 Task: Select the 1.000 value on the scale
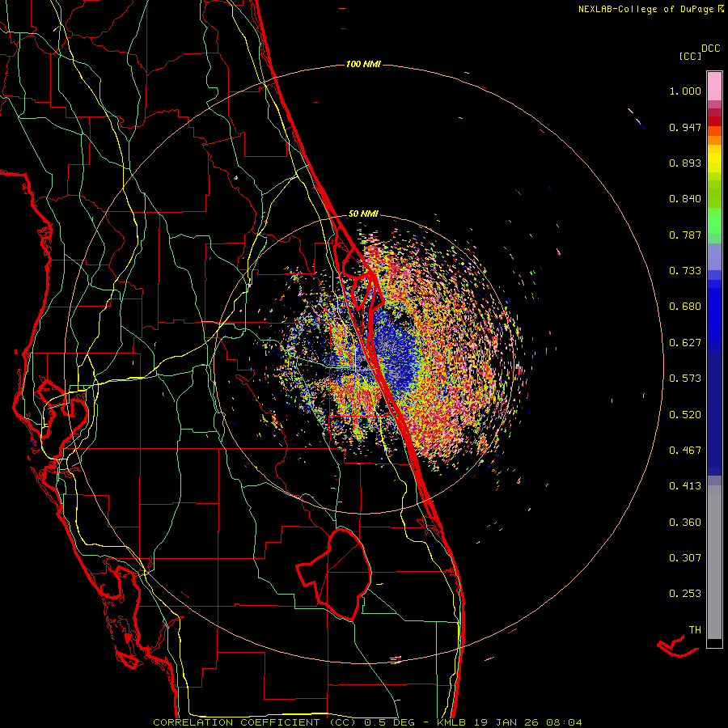coord(685,91)
